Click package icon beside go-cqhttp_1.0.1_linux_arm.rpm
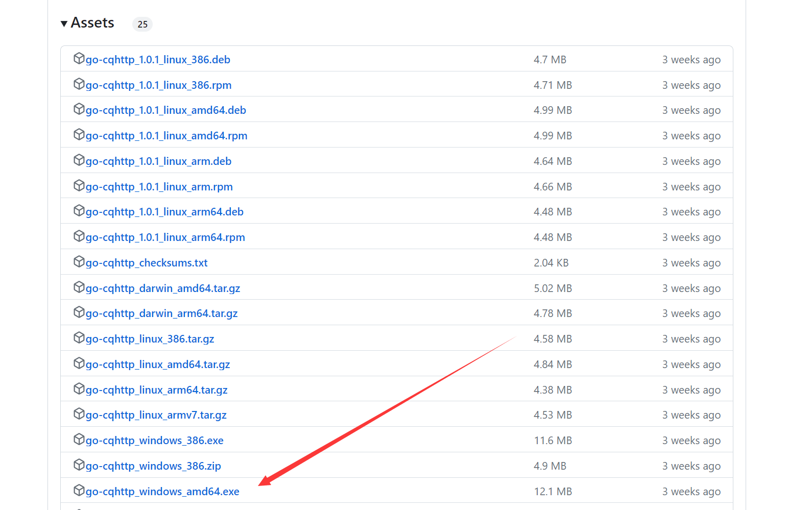 pos(79,185)
